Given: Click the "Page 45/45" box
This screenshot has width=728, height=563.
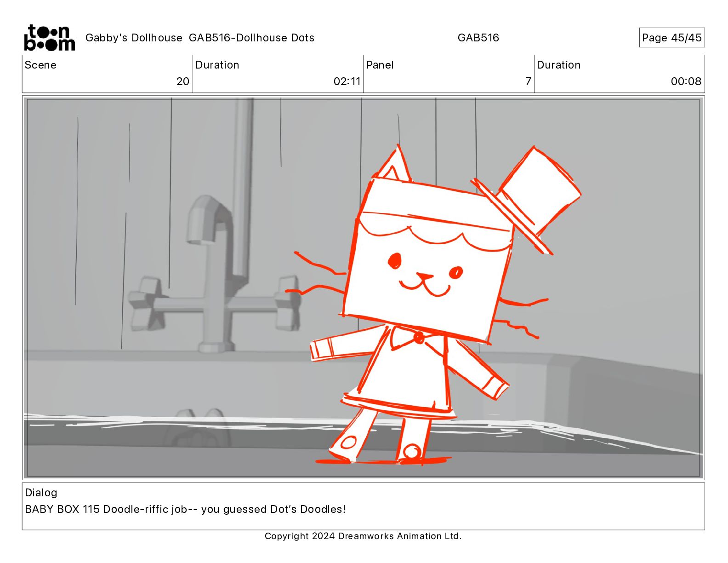Looking at the screenshot, I should [x=671, y=38].
